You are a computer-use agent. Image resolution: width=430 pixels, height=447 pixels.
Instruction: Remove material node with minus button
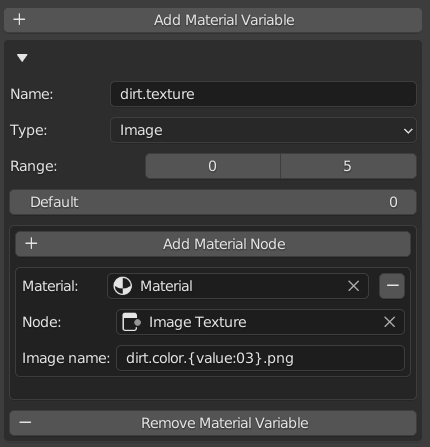point(392,286)
